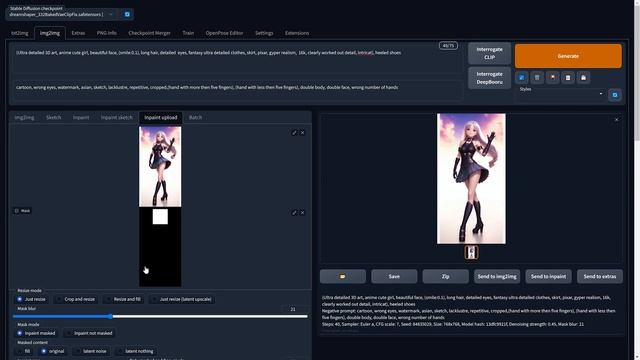Viewport: 640px width, 360px height.
Task: Send the result to img2img
Action: pyautogui.click(x=497, y=276)
